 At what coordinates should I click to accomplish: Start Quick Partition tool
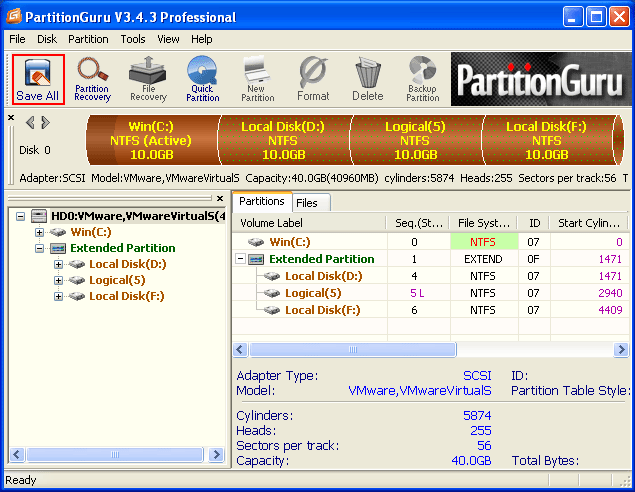[x=202, y=79]
